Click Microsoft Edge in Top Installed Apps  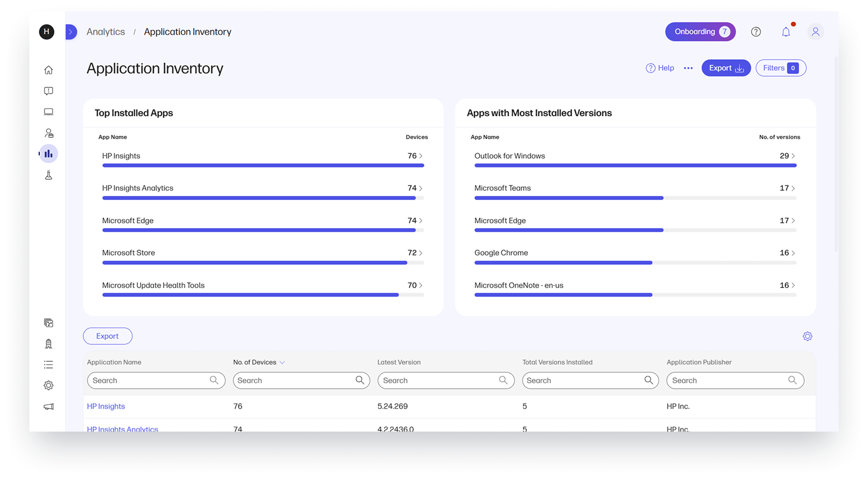[x=128, y=220]
